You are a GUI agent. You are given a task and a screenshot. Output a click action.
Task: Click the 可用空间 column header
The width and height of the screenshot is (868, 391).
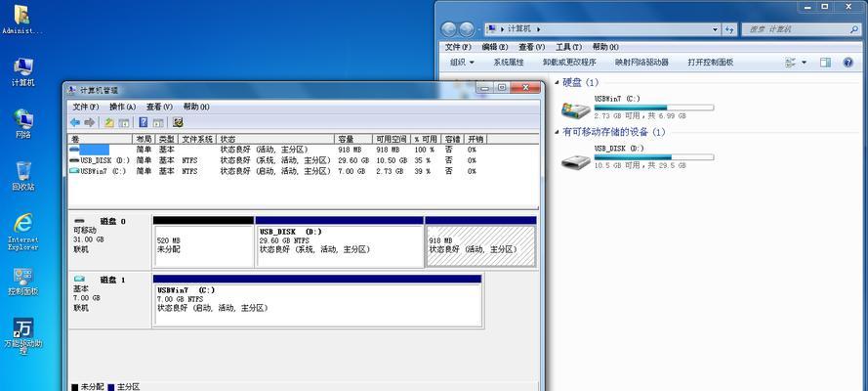coord(392,139)
